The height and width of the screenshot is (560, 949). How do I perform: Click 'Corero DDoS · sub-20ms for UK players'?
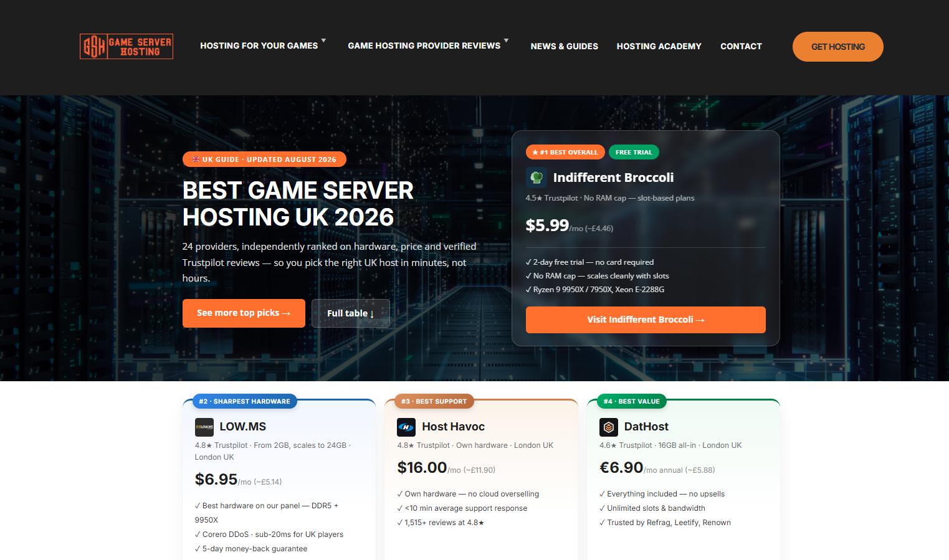pyautogui.click(x=269, y=534)
